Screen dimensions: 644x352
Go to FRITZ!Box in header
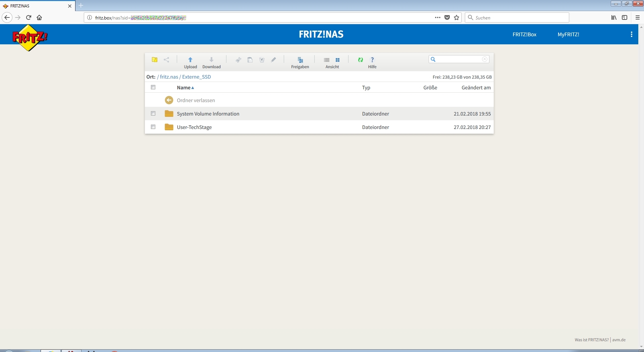click(x=524, y=34)
